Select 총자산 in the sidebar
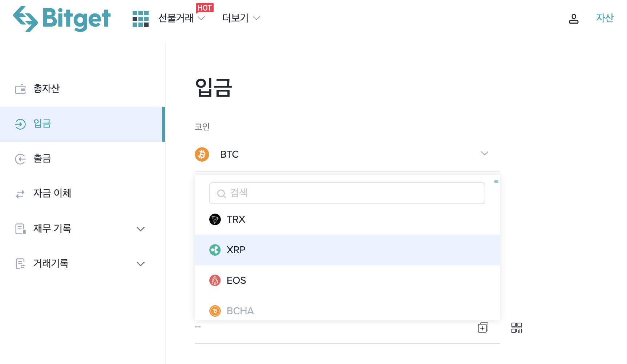627x364 pixels. click(46, 89)
